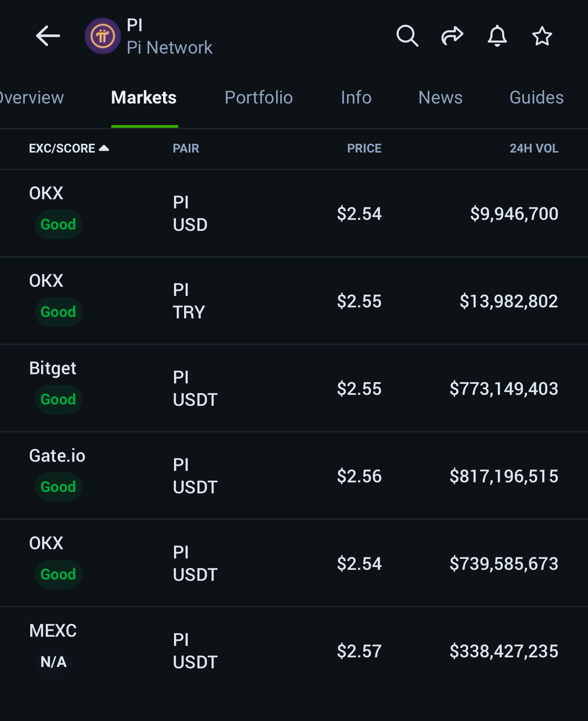Open the MEXC exchange name
Screen dimensions: 588x721
(53, 631)
